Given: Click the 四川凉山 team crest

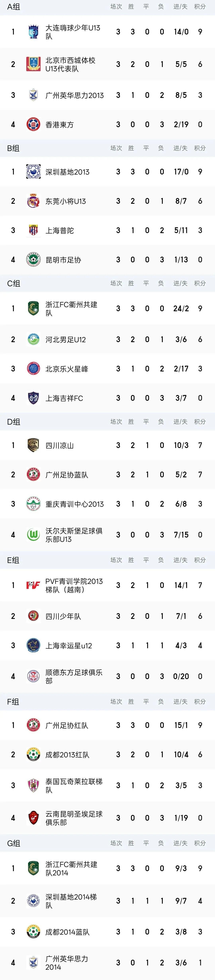Looking at the screenshot, I should click(x=33, y=445).
